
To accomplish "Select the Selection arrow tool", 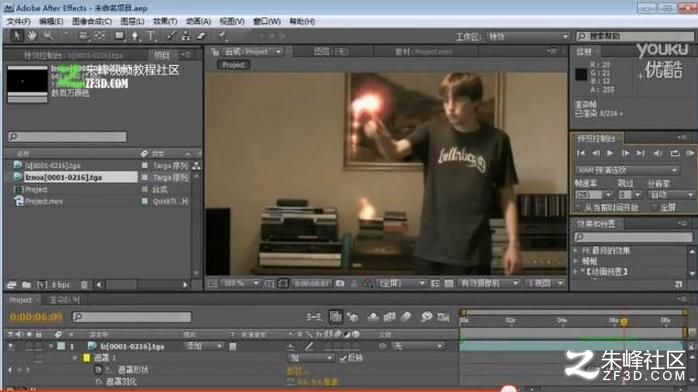I will pos(16,36).
